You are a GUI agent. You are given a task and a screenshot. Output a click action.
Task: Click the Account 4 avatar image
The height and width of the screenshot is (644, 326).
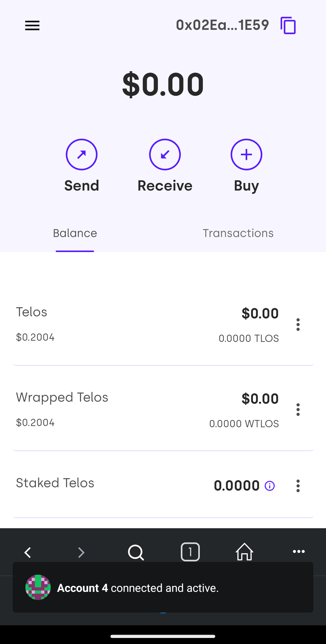[x=38, y=587]
